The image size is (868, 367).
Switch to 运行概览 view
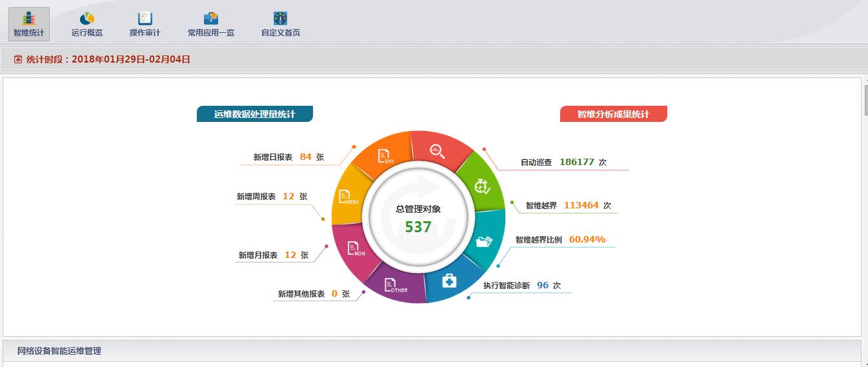86,25
